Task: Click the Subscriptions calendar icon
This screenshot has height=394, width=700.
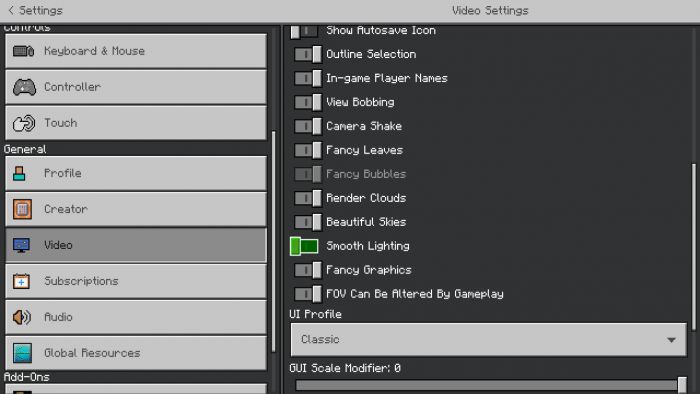Action: coord(21,281)
